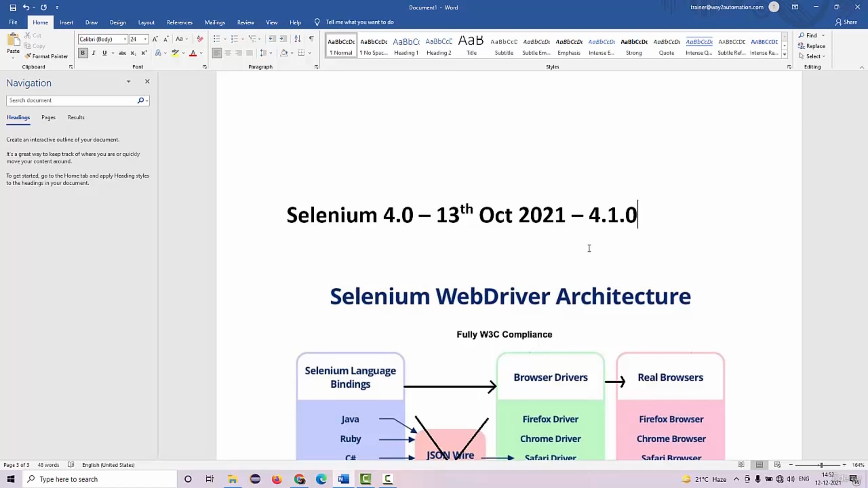
Task: Close the Navigation pane
Action: [x=147, y=81]
